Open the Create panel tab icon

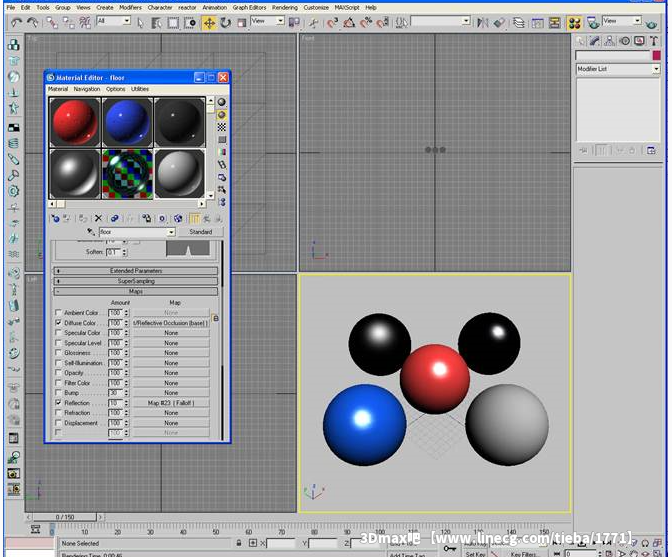(580, 41)
